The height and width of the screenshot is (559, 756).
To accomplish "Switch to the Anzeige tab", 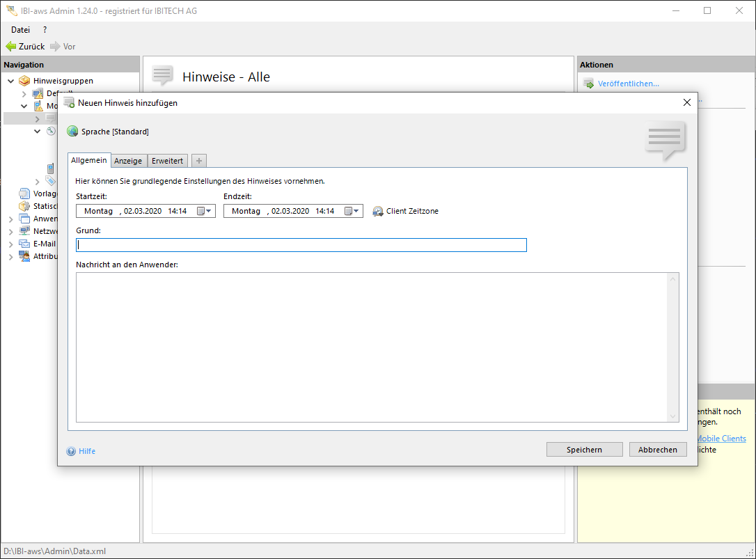I will (128, 161).
